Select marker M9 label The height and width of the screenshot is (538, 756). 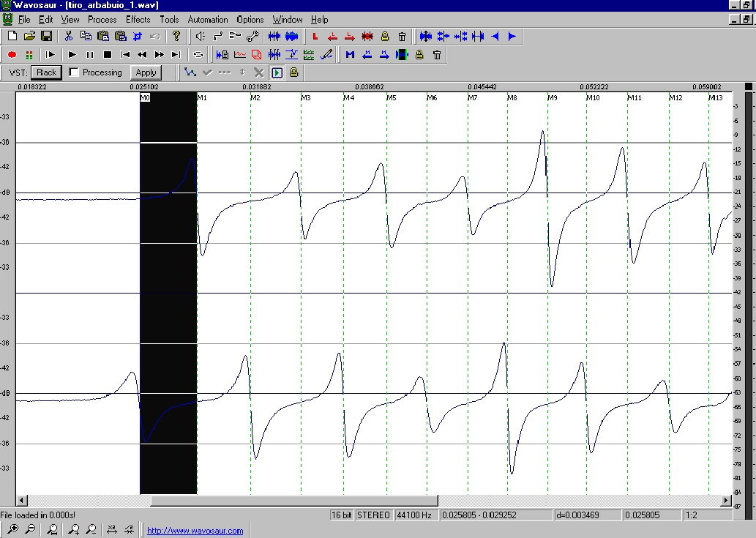(553, 98)
